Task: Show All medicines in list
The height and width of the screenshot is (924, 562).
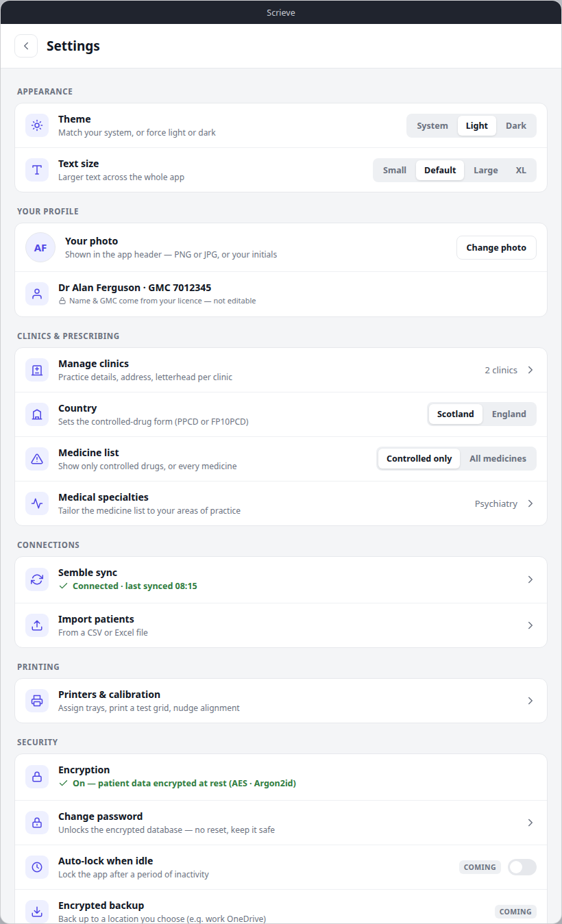Action: coord(498,458)
